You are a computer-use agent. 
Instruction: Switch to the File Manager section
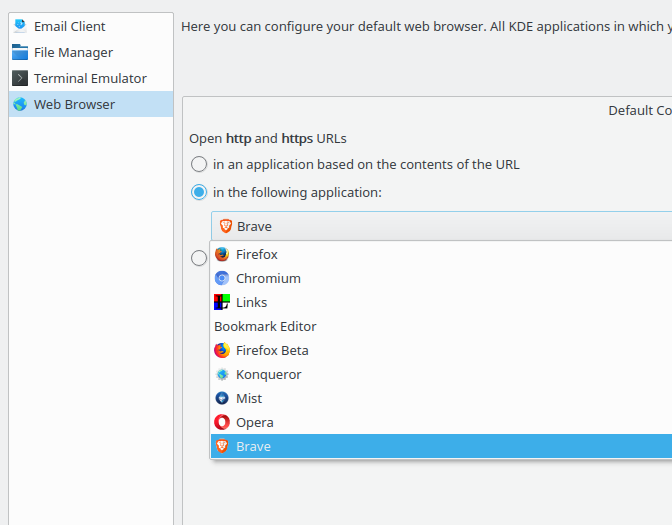(x=73, y=52)
